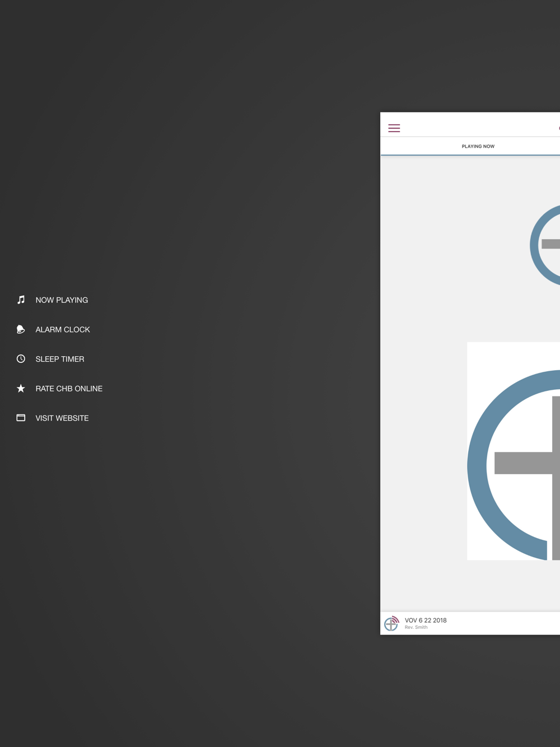Tap the star rate icon

pyautogui.click(x=21, y=388)
